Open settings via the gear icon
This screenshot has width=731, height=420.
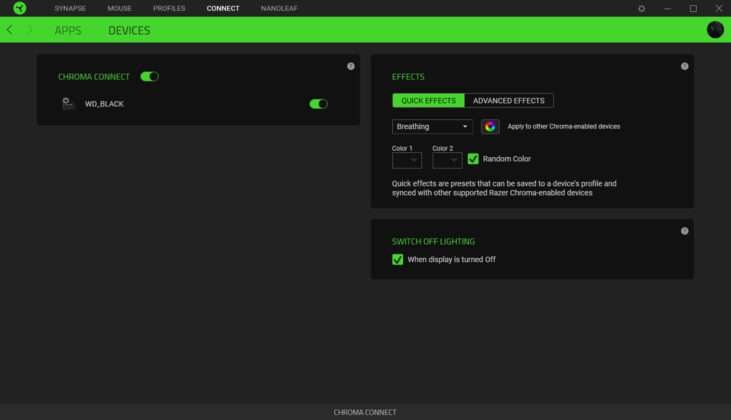641,8
